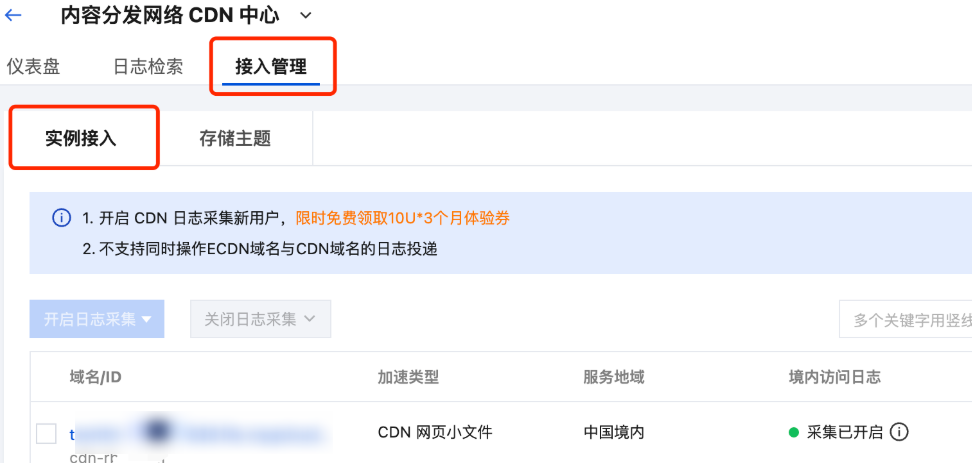Select the 实例接入 sub-tab

coord(81,138)
